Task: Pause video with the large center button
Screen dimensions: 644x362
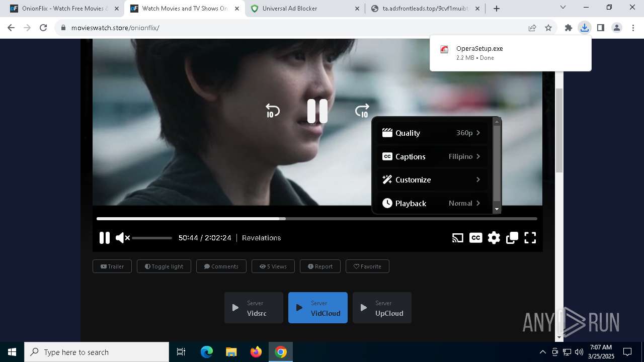Action: [x=317, y=111]
